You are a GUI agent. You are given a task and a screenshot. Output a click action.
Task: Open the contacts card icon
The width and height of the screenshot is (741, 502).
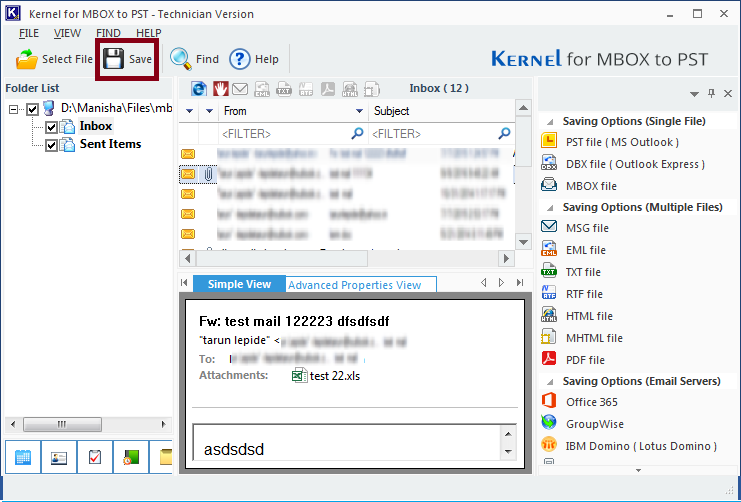point(59,458)
